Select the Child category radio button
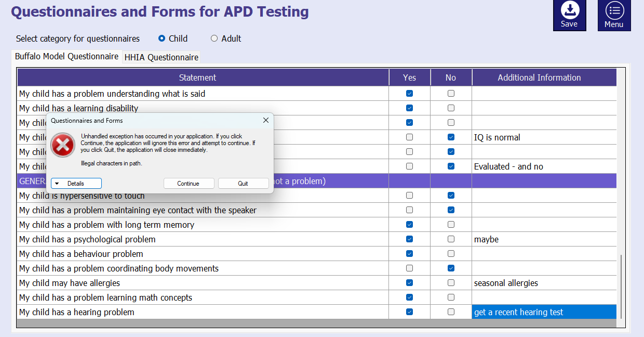Image resolution: width=644 pixels, height=337 pixels. [x=162, y=38]
